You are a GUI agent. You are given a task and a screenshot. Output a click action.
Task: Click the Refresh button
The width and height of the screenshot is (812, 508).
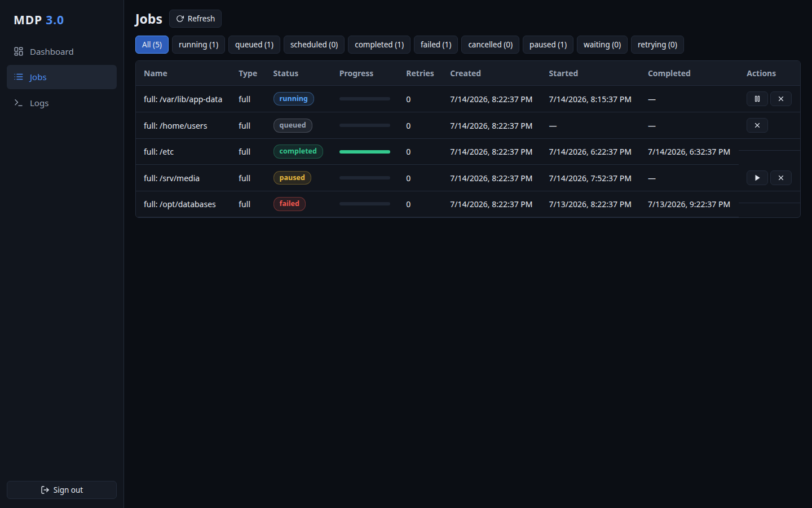195,19
